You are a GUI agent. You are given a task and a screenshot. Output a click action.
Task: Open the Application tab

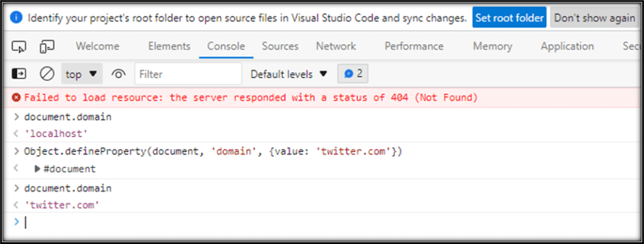567,47
